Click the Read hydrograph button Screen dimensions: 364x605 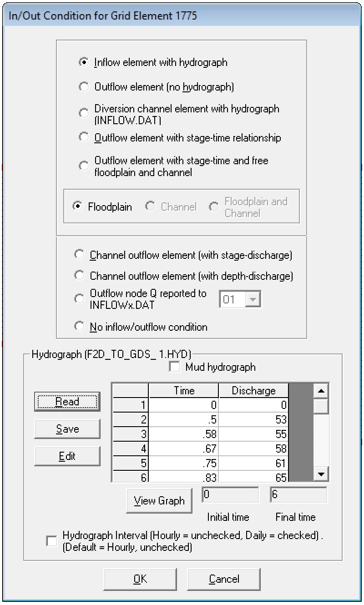(x=67, y=402)
